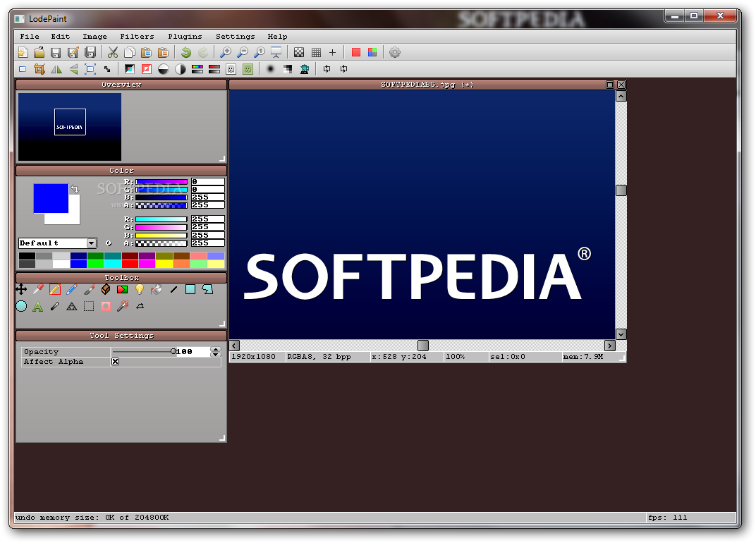Screen dimensions: 756x543
Task: Click the New image star icon
Action: tap(23, 52)
